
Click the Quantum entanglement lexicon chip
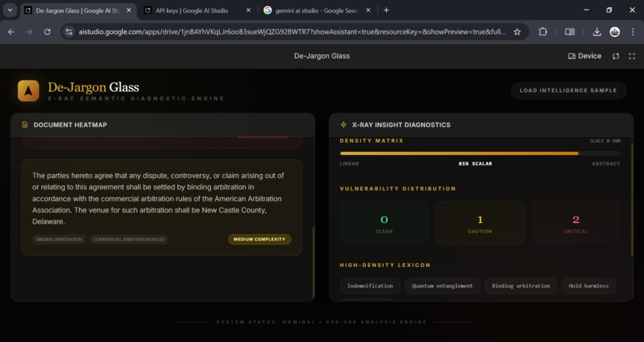[x=443, y=286]
